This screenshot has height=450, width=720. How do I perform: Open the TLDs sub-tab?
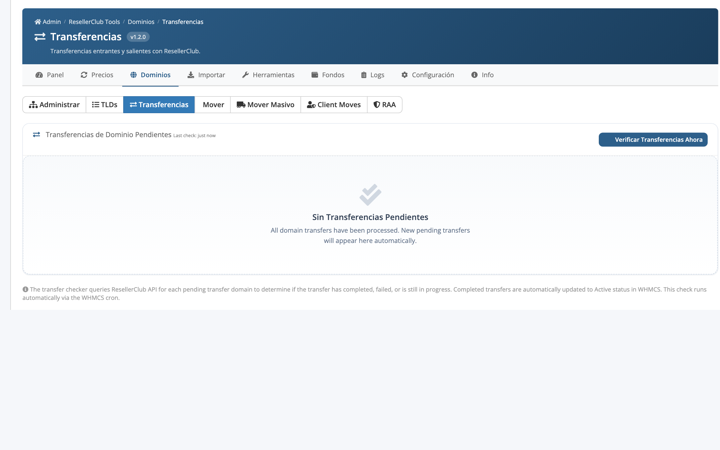click(105, 105)
